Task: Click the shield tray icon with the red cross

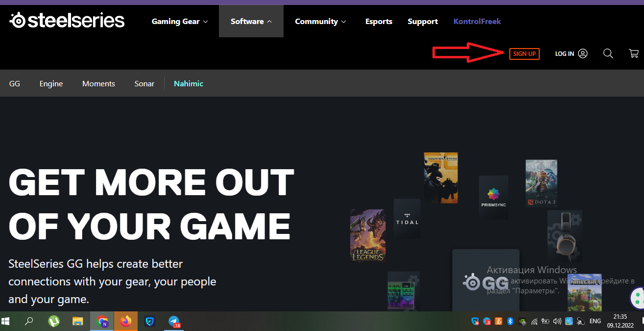Action: coord(475,322)
